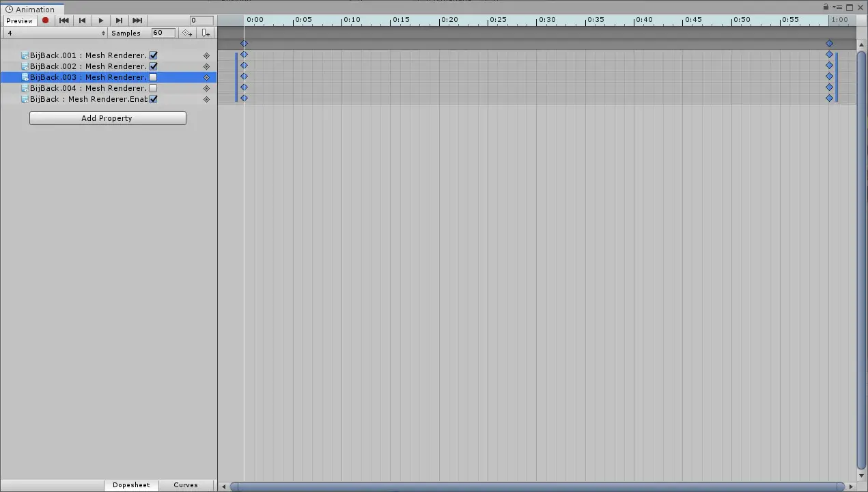Select the BijBack.001 property row
Viewport: 868px width, 492px height.
click(108, 55)
